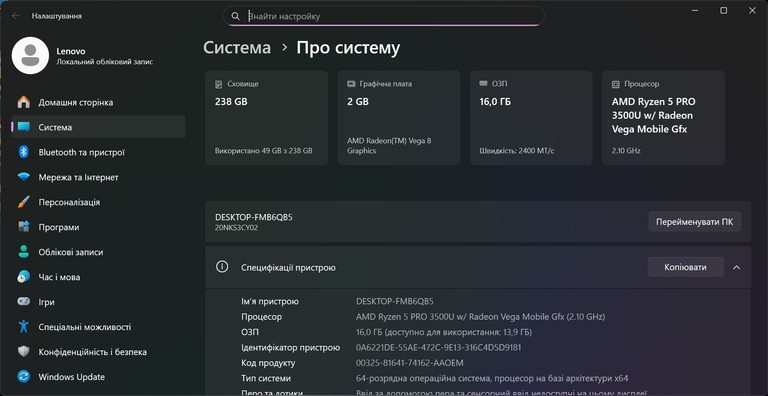Click the 64-розрядна операційна система text
Image resolution: width=768 pixels, height=396 pixels.
tap(492, 378)
